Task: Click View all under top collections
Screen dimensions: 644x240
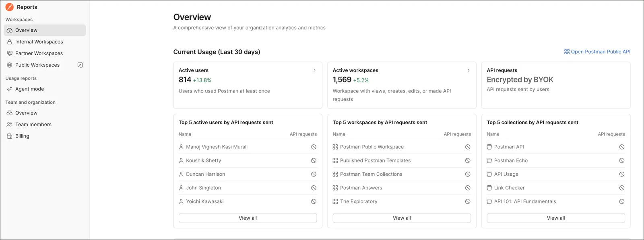Action: click(x=556, y=218)
